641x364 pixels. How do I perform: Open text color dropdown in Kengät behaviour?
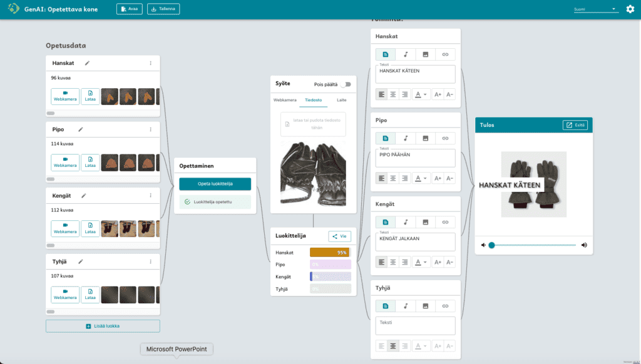(421, 262)
